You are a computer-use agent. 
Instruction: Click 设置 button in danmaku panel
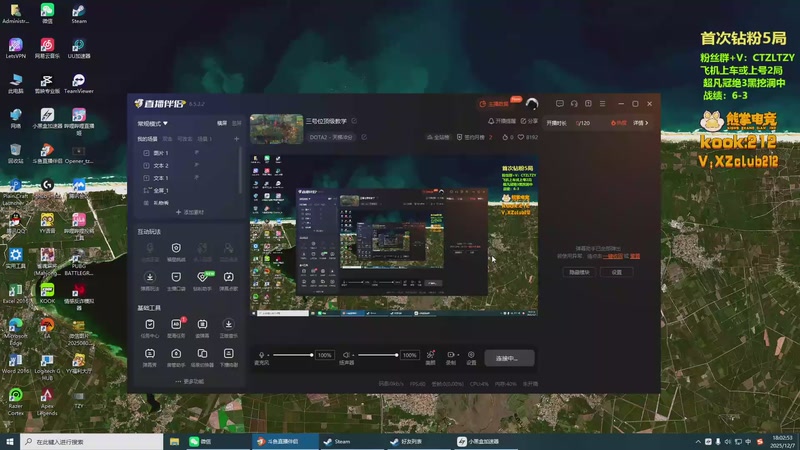(x=616, y=272)
